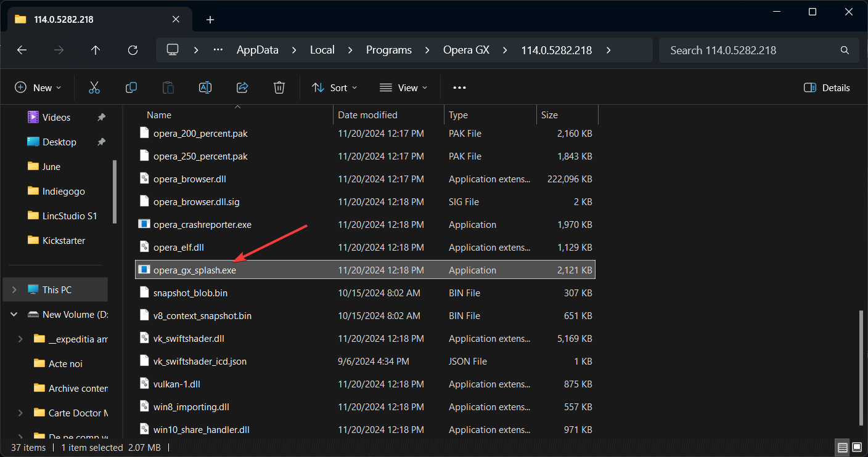Viewport: 868px width, 457px height.
Task: Collapse the New Volume (D:) node
Action: 14,314
